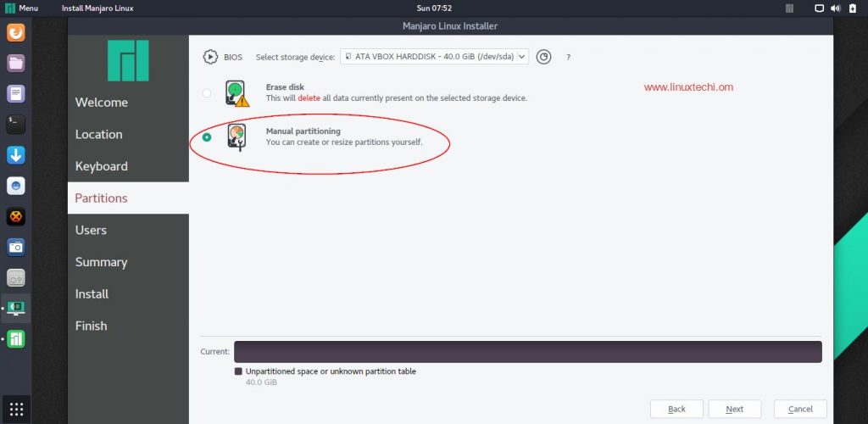868x424 pixels.
Task: Select the Manual partitioning radio button
Action: coord(207,137)
